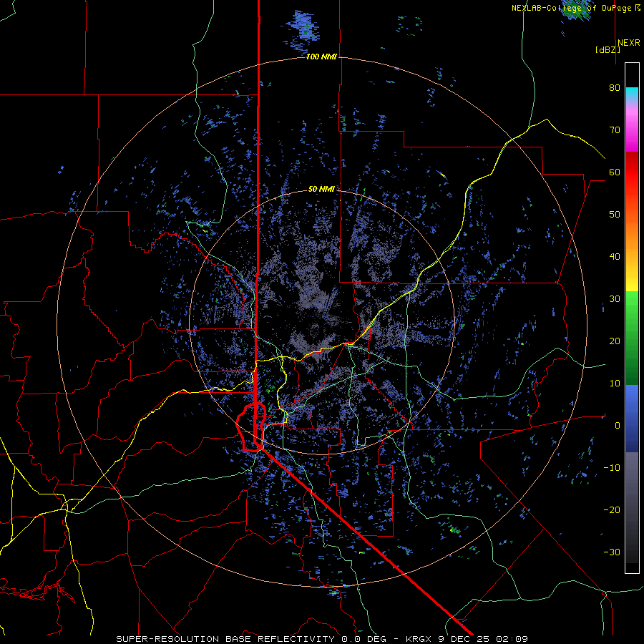Select the 50 value on the dBZ scale

615,215
